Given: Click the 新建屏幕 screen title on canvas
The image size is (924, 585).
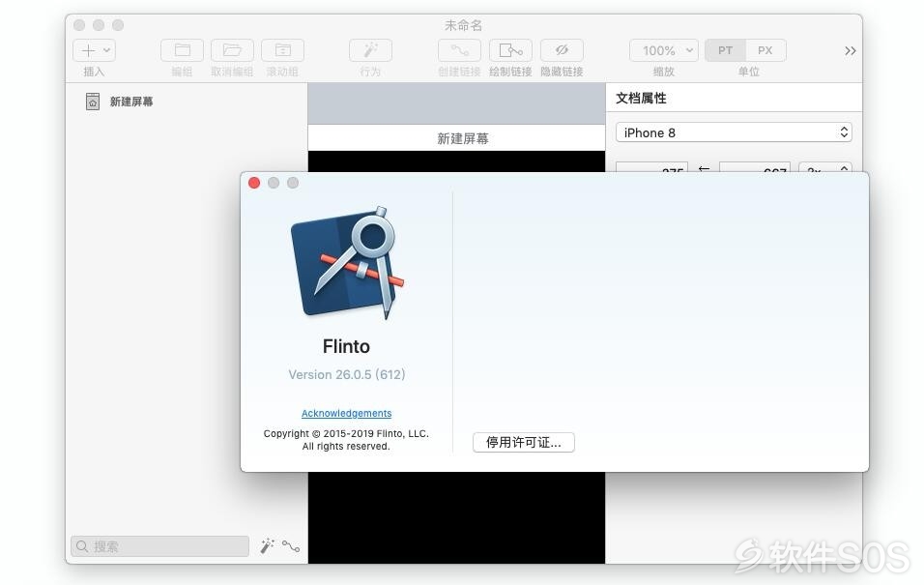Looking at the screenshot, I should [x=463, y=138].
